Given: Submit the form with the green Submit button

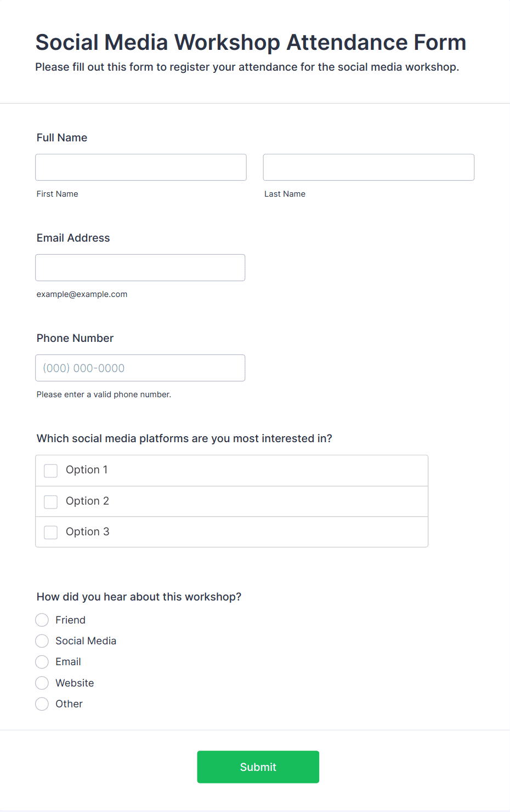Looking at the screenshot, I should 258,767.
